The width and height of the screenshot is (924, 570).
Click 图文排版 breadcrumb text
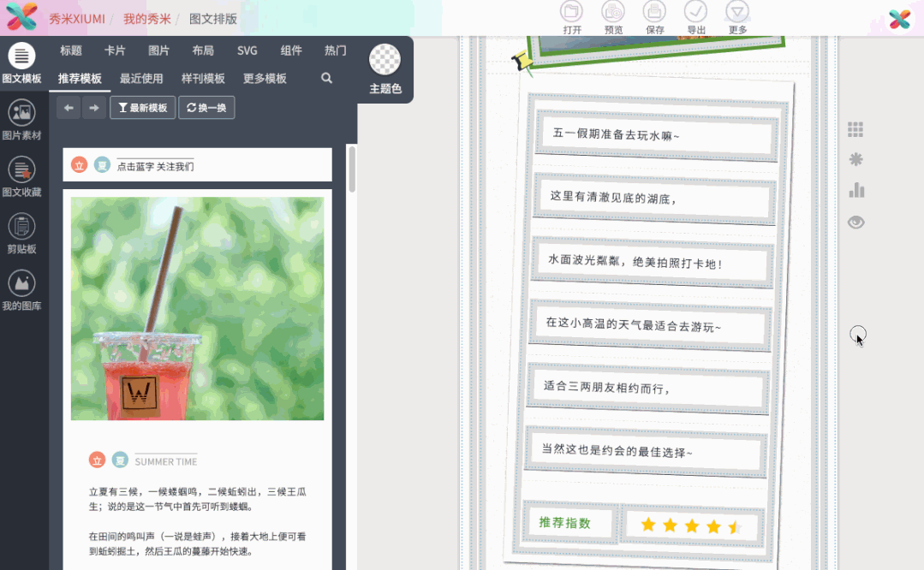pos(212,19)
